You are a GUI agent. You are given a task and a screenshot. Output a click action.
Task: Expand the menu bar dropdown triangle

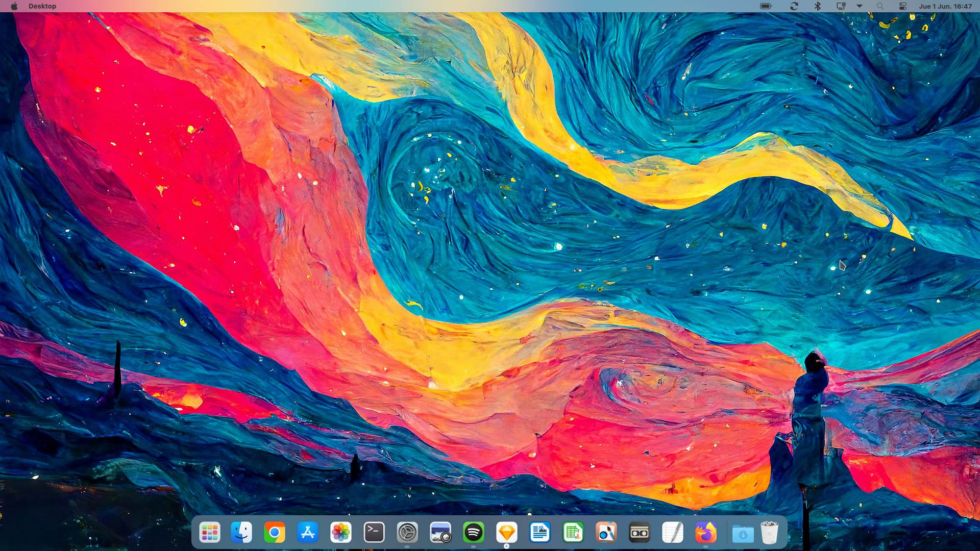[x=860, y=6]
